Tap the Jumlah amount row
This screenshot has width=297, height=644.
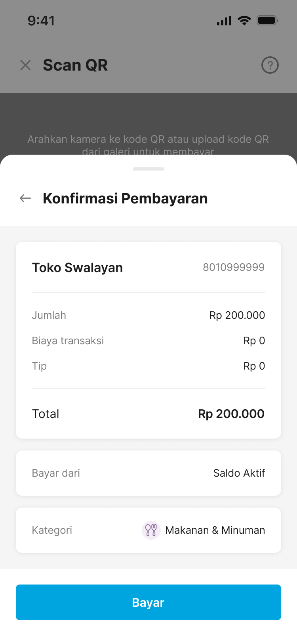pos(148,315)
